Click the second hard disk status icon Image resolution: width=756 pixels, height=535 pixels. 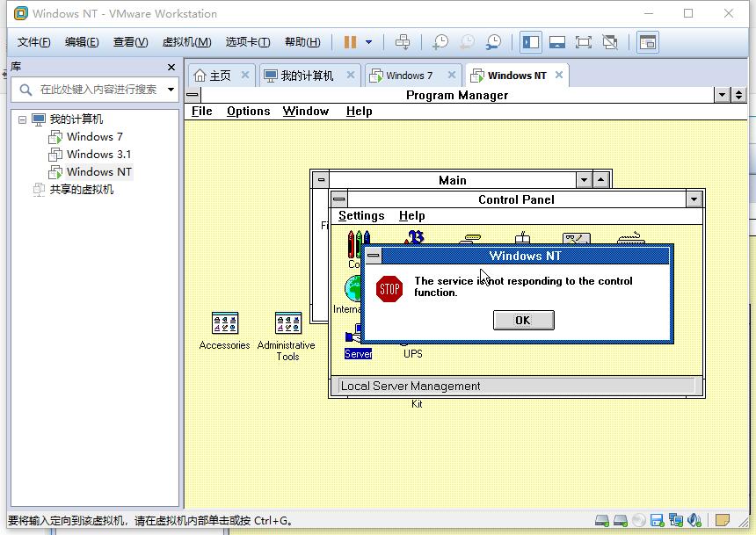pos(620,521)
